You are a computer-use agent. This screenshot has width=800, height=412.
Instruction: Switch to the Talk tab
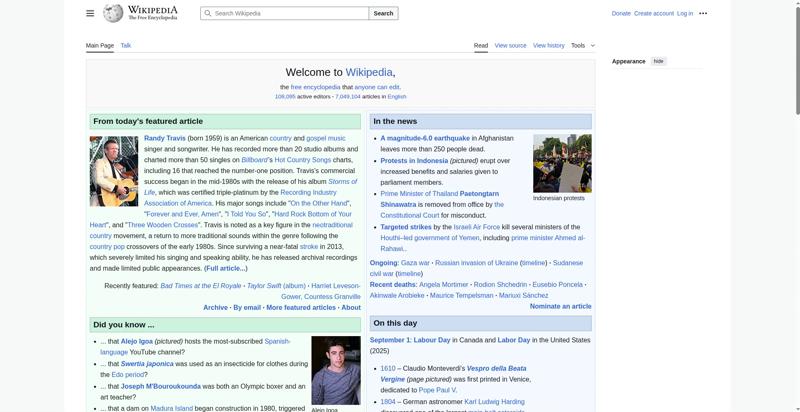coord(126,45)
